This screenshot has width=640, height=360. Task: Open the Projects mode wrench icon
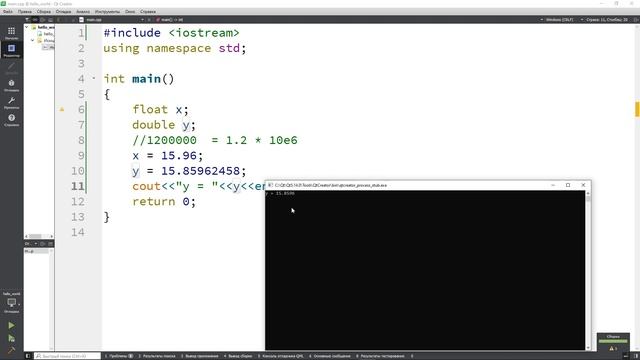[11, 101]
